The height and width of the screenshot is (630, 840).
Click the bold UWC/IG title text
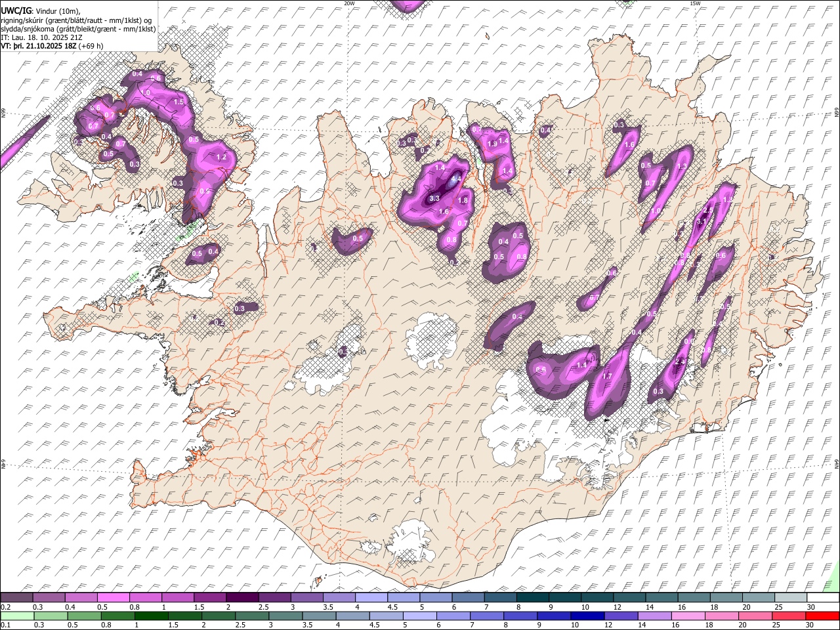tap(16, 11)
